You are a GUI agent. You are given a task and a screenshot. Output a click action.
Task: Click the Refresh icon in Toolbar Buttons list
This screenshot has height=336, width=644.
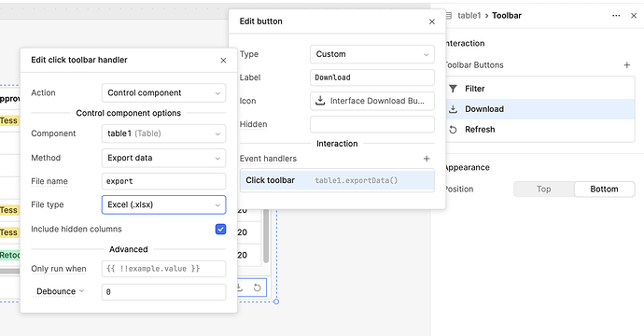point(453,130)
